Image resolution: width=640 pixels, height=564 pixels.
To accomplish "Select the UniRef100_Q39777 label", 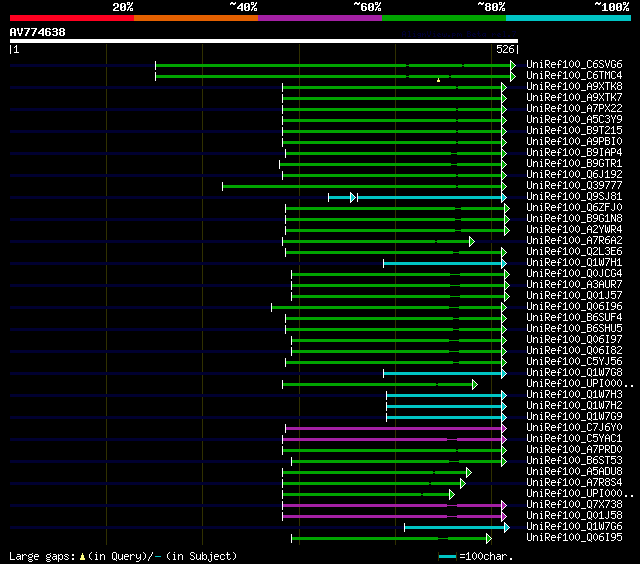I will (x=574, y=186).
